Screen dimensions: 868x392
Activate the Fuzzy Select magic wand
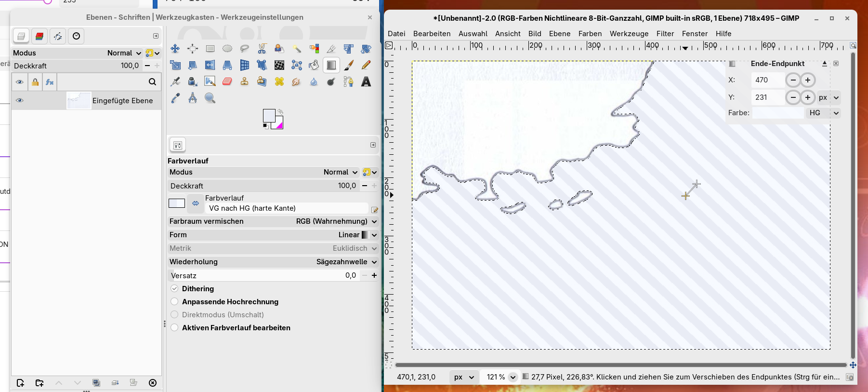pyautogui.click(x=297, y=49)
